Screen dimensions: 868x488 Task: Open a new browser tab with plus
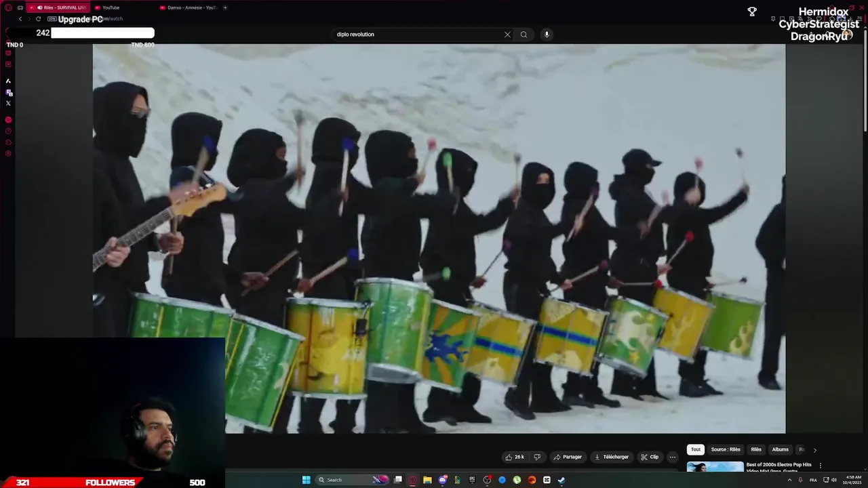point(225,7)
